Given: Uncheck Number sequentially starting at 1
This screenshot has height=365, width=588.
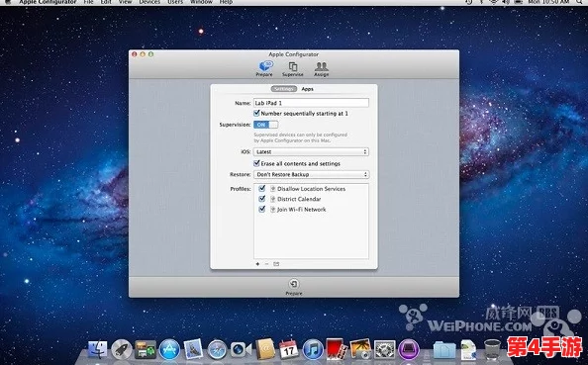Looking at the screenshot, I should (x=256, y=113).
